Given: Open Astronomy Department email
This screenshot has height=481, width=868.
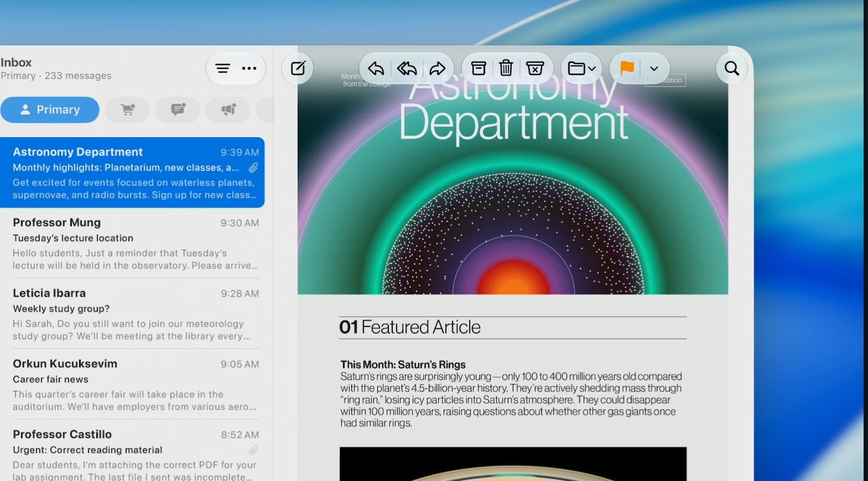Looking at the screenshot, I should click(x=132, y=173).
